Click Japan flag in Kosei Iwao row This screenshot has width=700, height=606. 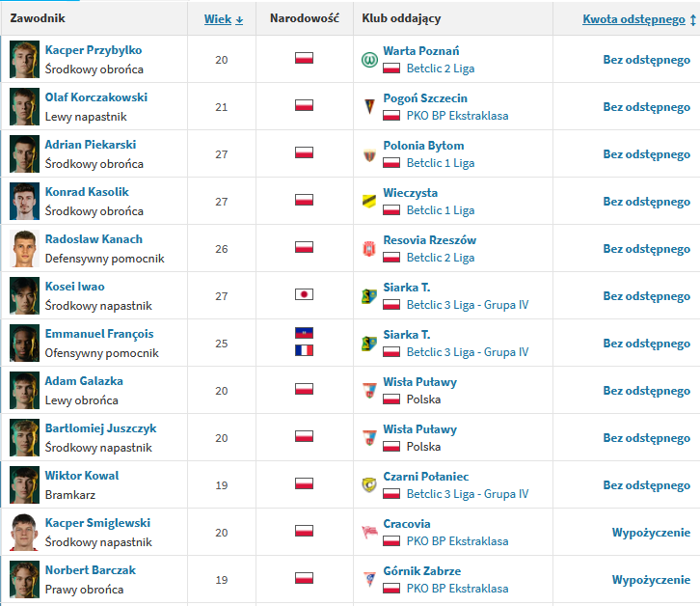tap(304, 294)
